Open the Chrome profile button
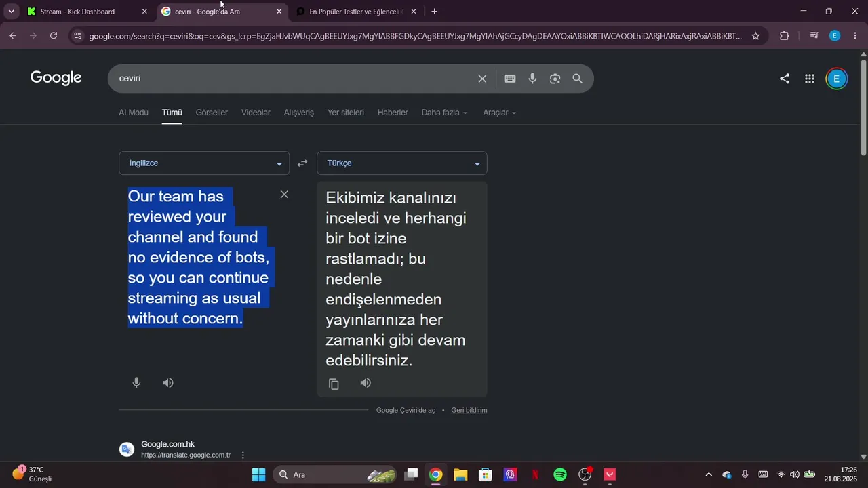Screen dimensions: 868x488 pyautogui.click(x=835, y=36)
